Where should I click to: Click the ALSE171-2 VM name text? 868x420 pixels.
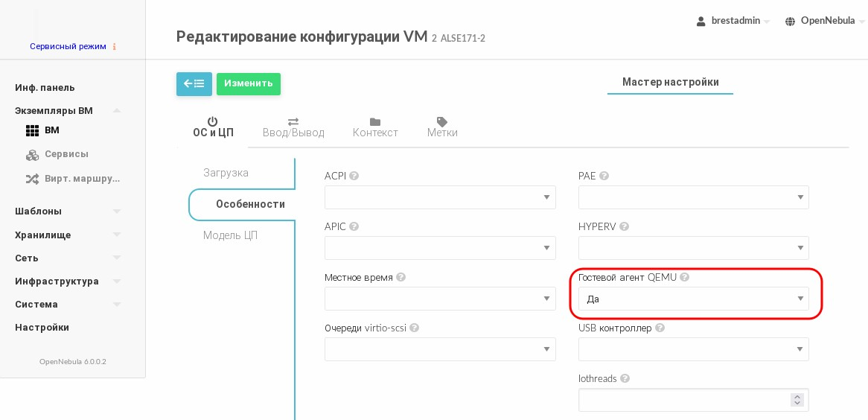pyautogui.click(x=463, y=38)
